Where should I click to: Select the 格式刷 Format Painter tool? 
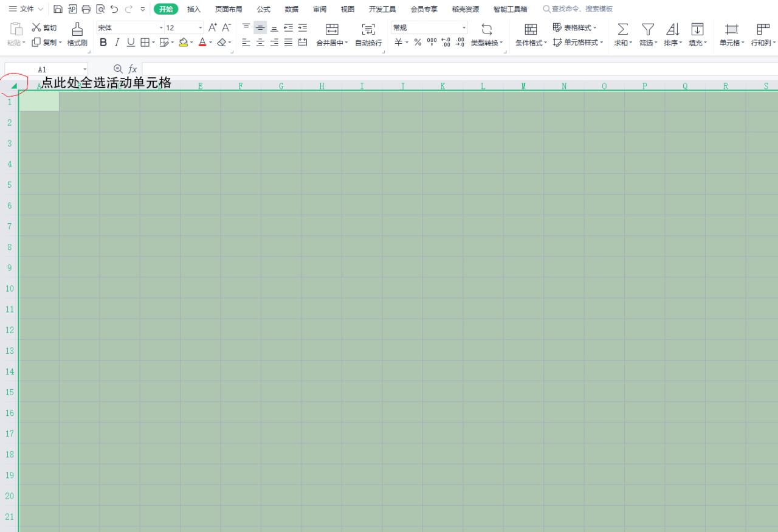pyautogui.click(x=77, y=35)
